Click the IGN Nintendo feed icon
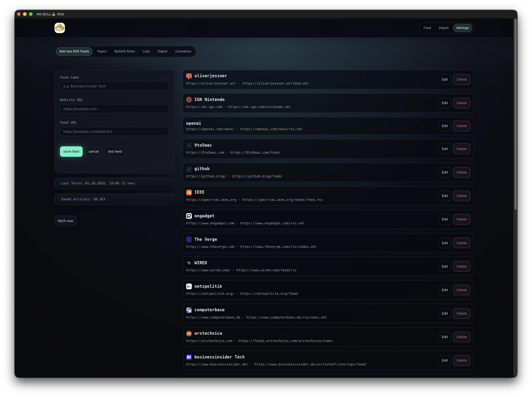 click(x=189, y=100)
